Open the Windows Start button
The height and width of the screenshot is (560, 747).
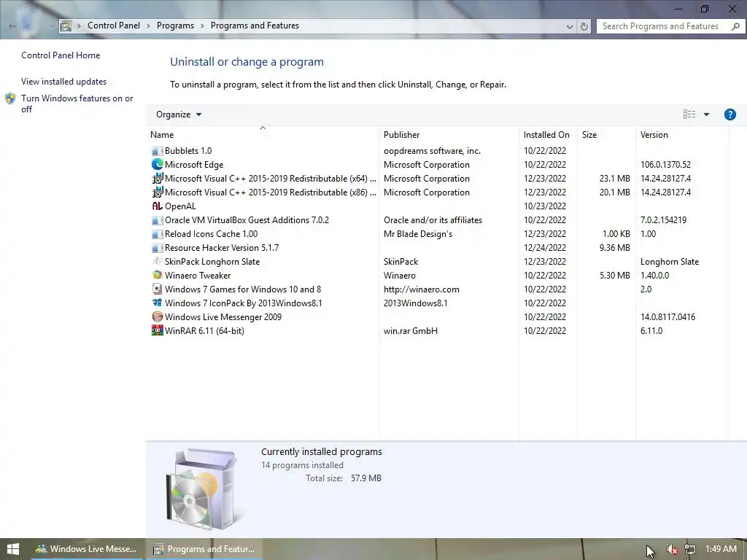pyautogui.click(x=13, y=549)
